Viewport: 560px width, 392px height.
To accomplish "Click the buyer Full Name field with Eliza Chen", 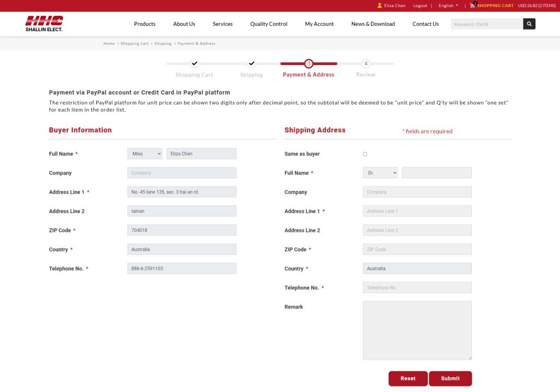I will [201, 154].
